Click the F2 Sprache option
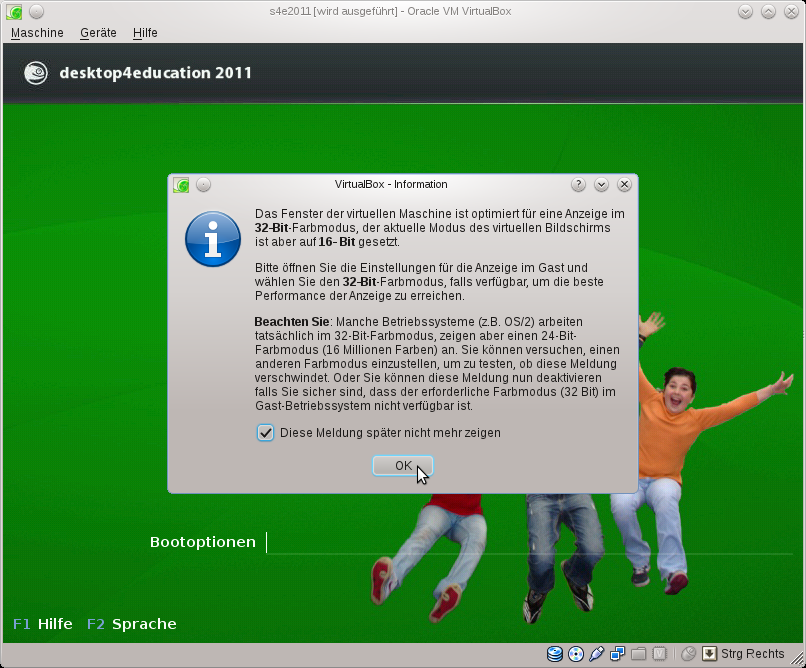This screenshot has height=668, width=806. tap(132, 624)
